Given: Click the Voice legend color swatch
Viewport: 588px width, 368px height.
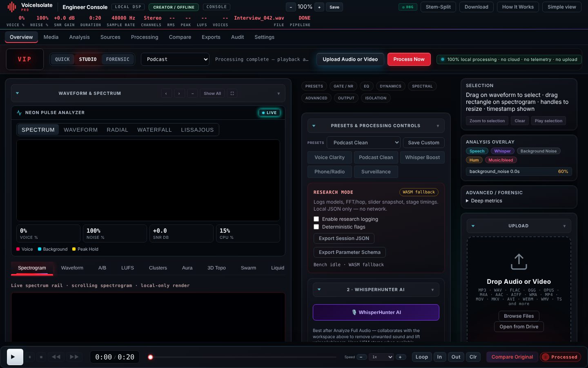Looking at the screenshot, I should 18,249.
